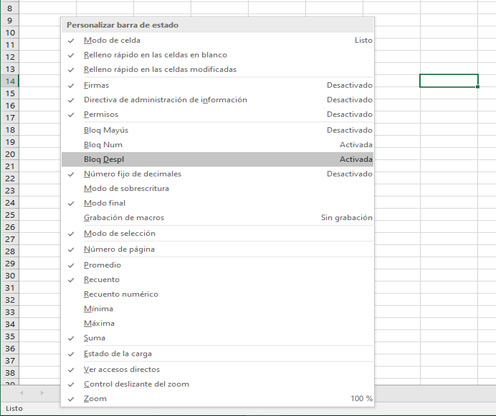Click sheet tab scroll left arrow
The height and width of the screenshot is (416, 496).
pos(22,393)
